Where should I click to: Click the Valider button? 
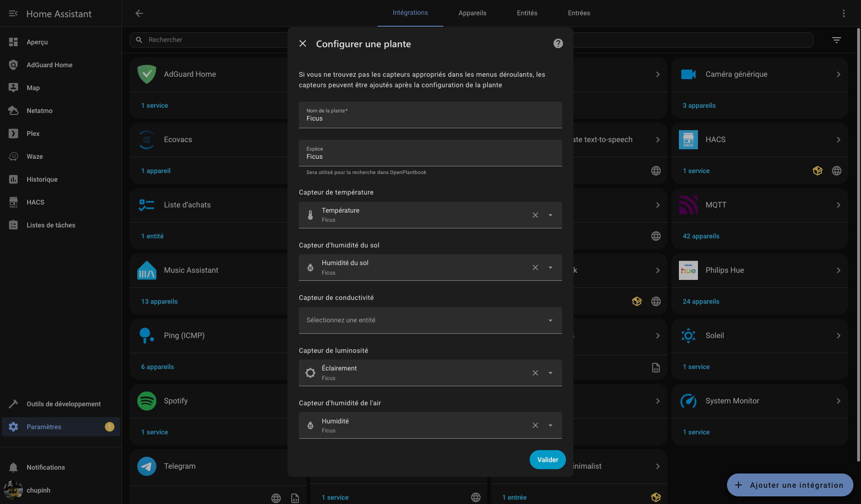pos(547,460)
